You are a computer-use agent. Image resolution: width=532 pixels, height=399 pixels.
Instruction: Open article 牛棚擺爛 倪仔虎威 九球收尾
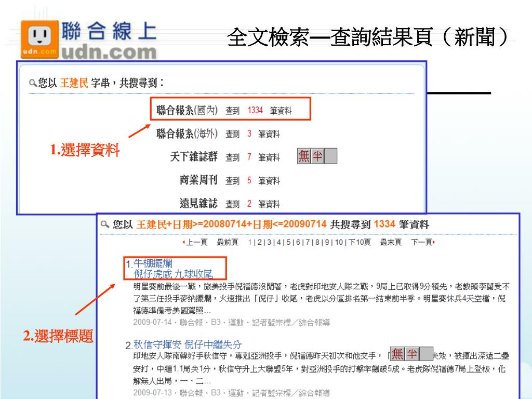[x=173, y=269]
